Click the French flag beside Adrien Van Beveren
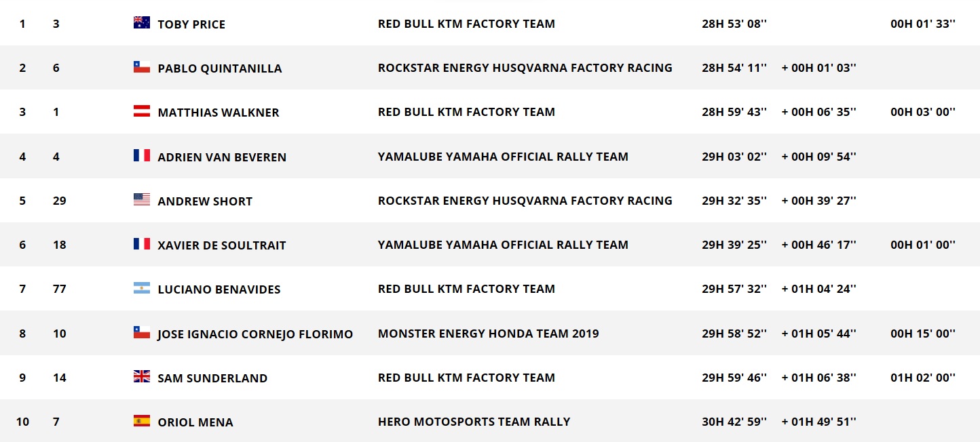The width and height of the screenshot is (980, 442). tap(141, 156)
